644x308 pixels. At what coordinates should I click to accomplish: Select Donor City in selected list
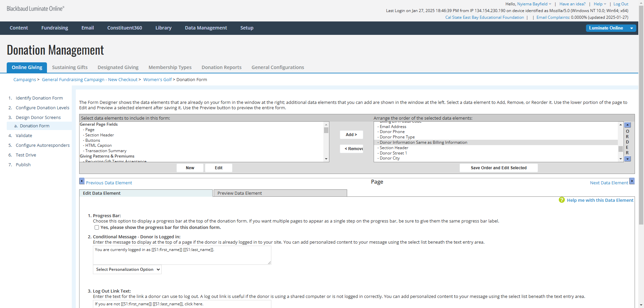click(496, 158)
